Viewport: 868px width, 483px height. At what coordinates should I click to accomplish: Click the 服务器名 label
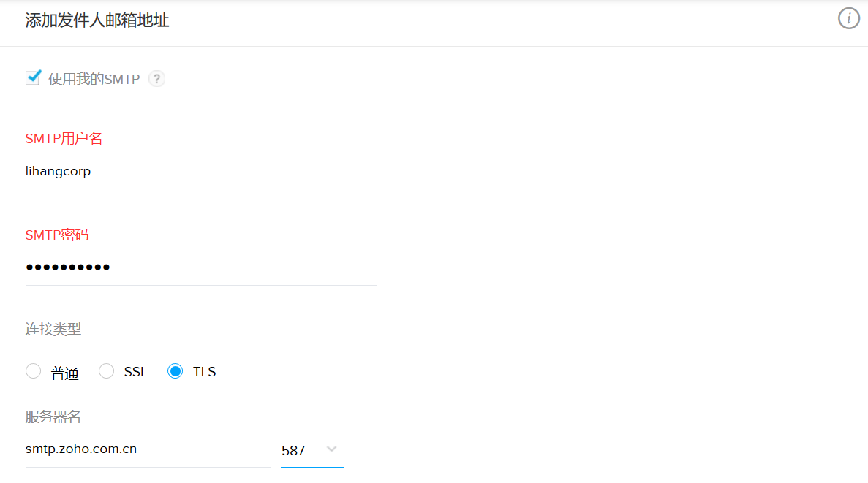pos(53,417)
